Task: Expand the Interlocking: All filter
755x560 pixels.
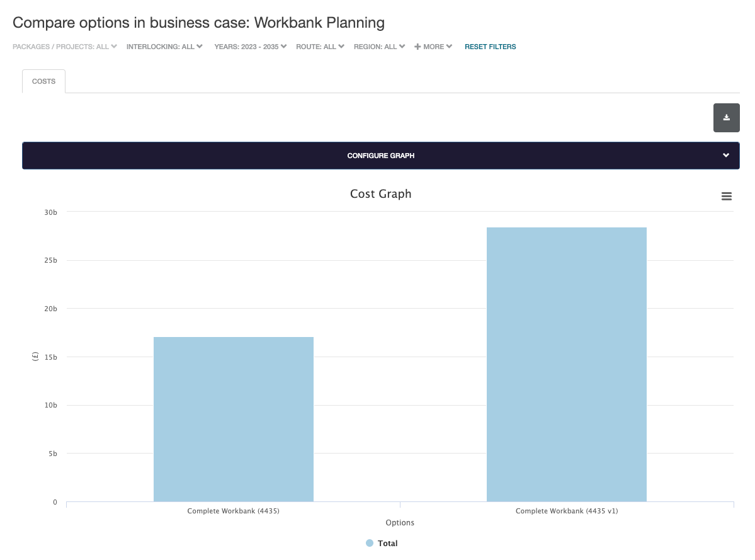Action: [164, 47]
